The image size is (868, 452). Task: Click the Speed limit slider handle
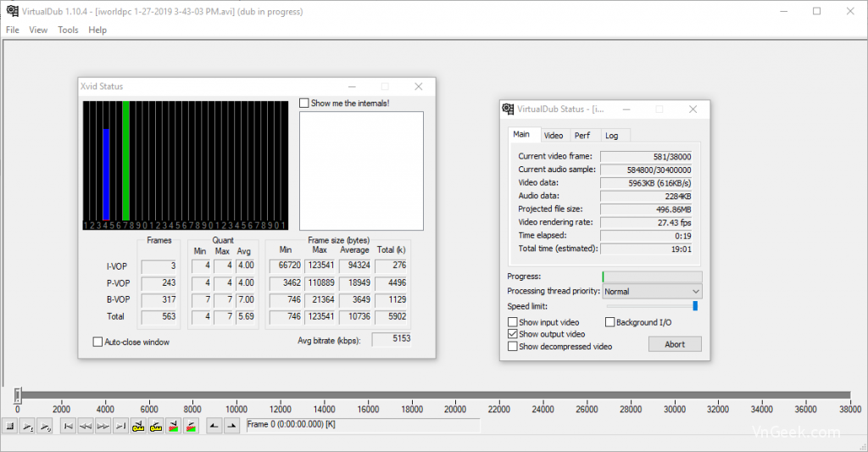695,306
